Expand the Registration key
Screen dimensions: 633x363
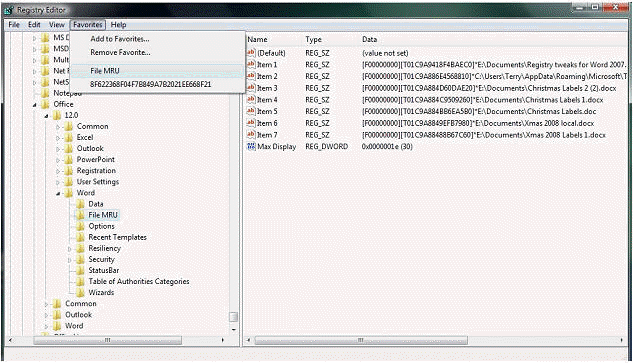point(58,171)
